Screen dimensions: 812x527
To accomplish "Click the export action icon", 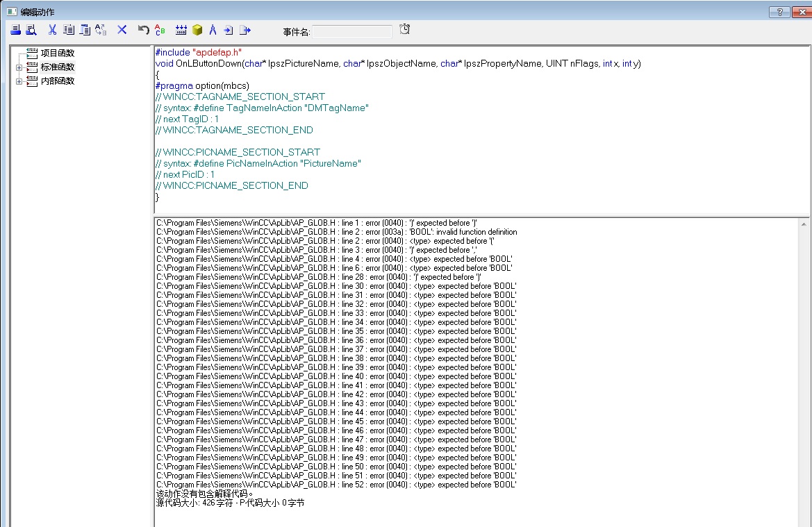I will 245,30.
